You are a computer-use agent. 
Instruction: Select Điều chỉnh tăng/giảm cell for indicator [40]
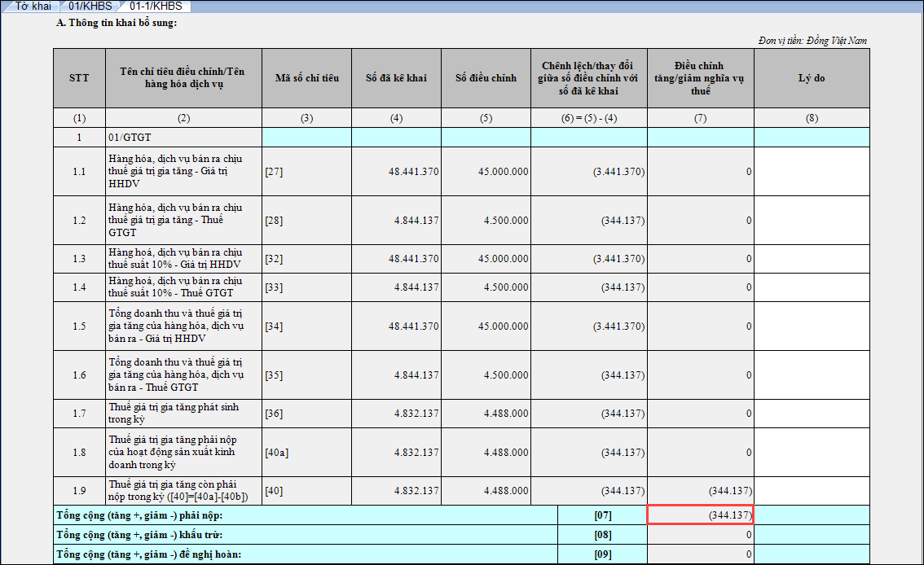coord(700,491)
